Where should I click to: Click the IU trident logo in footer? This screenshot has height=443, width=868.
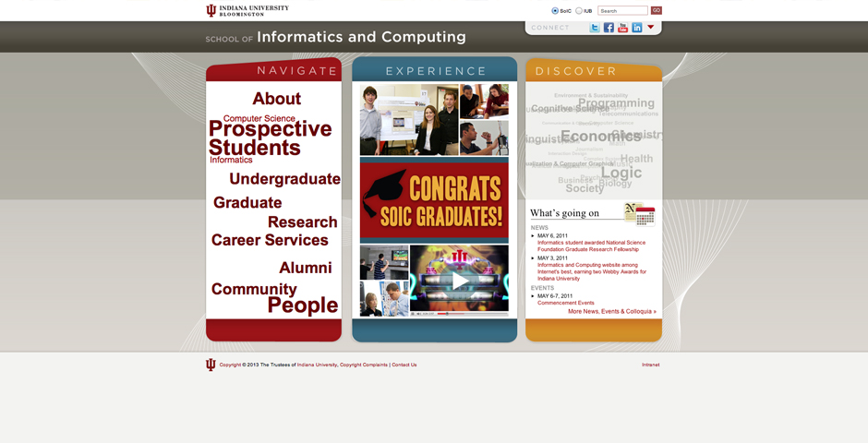coord(211,365)
